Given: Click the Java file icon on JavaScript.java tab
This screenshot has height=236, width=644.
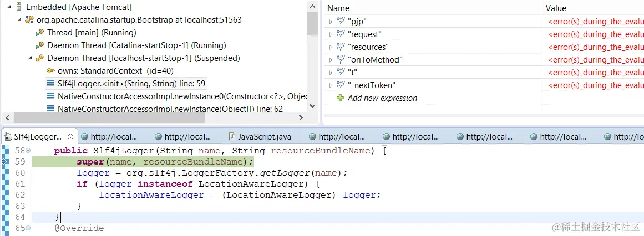Looking at the screenshot, I should pos(232,136).
